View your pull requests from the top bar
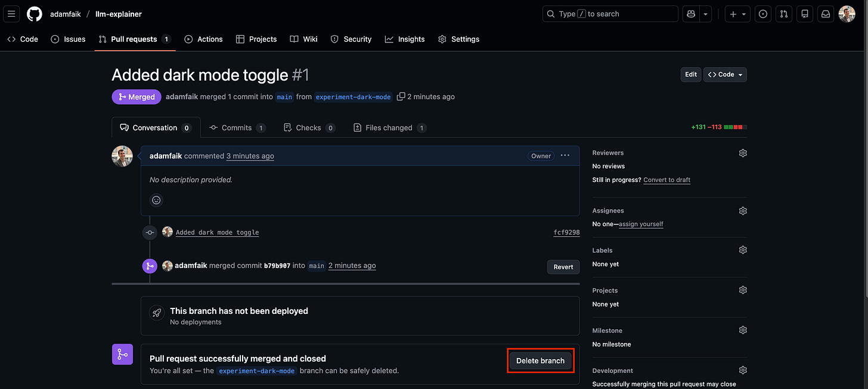868x389 pixels. click(783, 13)
